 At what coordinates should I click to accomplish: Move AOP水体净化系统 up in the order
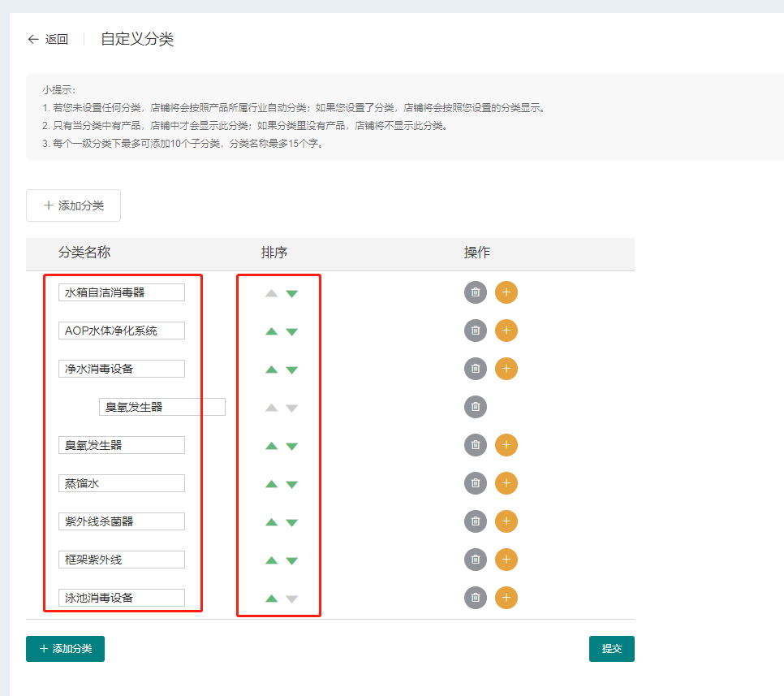272,331
